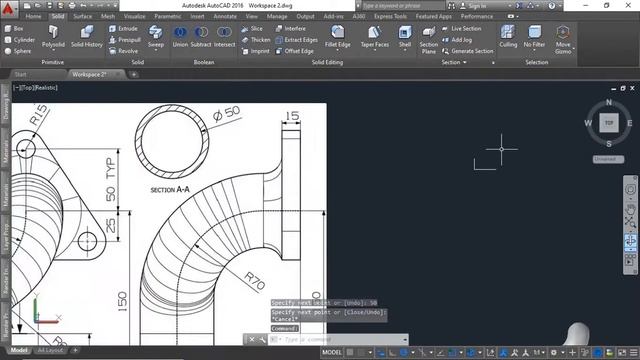Select the Shell tool
The image size is (640, 360).
405,36
